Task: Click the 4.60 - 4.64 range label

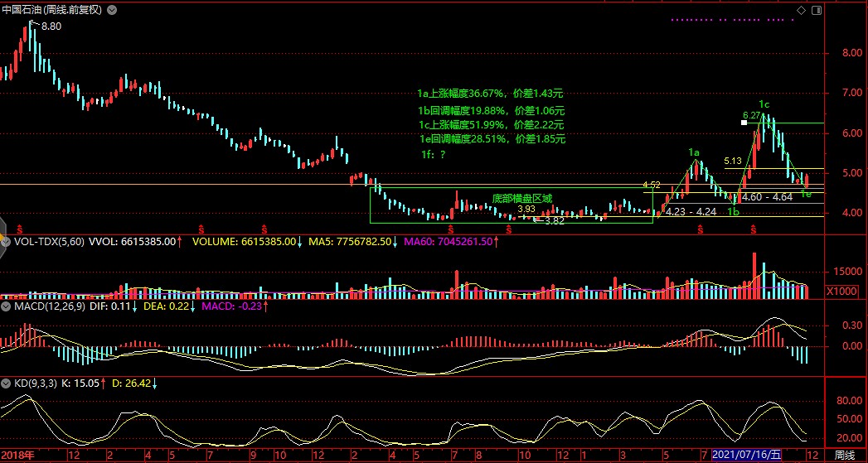Action: coord(767,197)
